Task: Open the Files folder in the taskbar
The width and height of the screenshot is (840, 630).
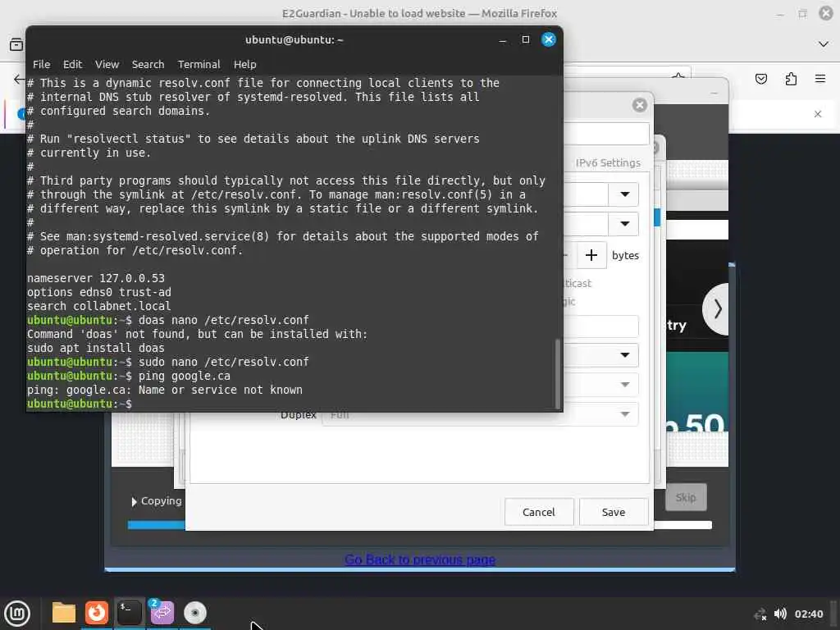Action: 64,613
